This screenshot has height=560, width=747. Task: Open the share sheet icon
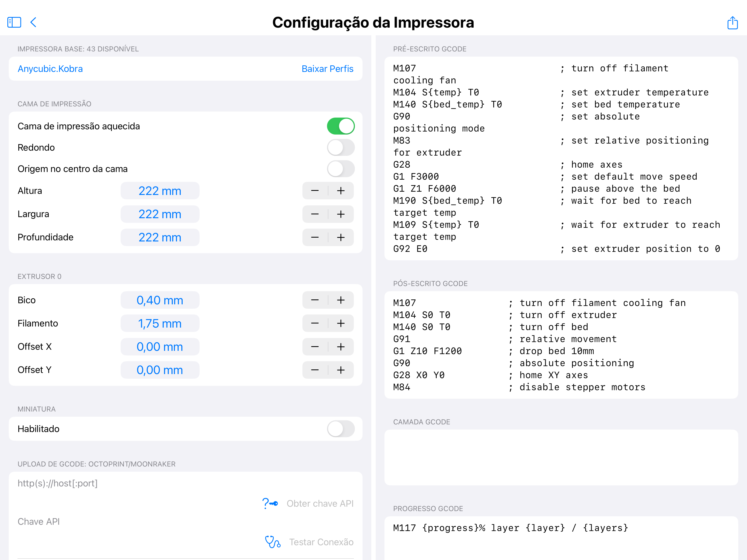pyautogui.click(x=732, y=22)
